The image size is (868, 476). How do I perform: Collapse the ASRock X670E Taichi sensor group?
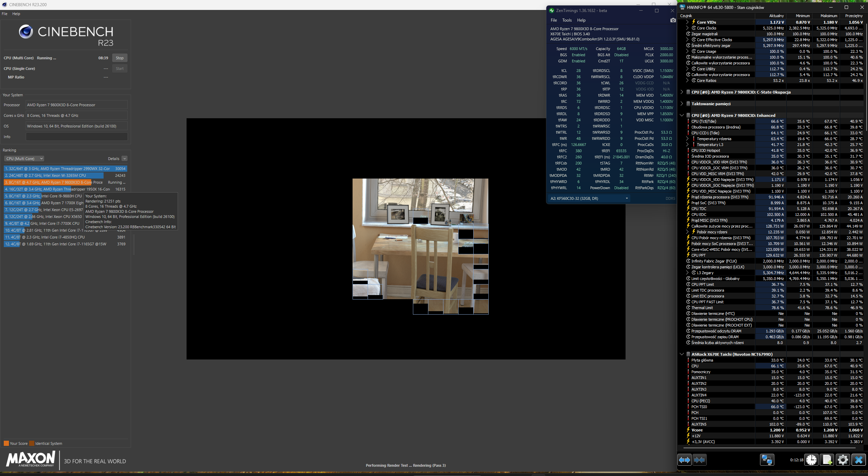tap(682, 354)
